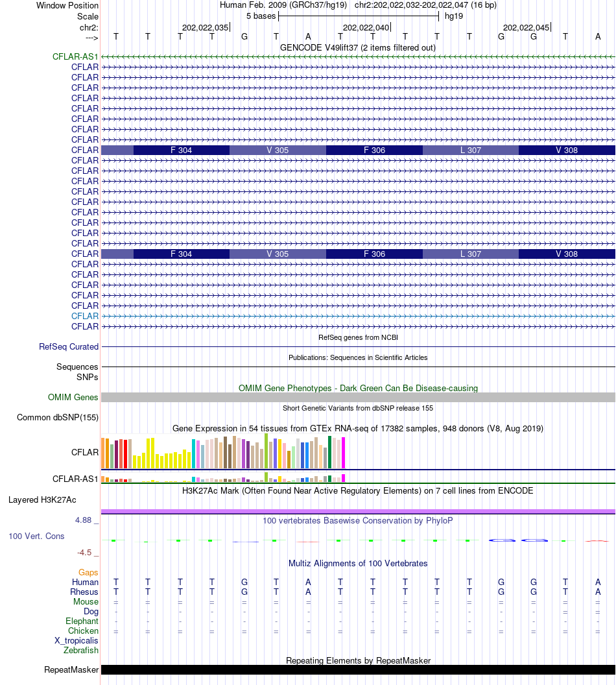Open the Common dbSNP(155) track label
Screen dimensions: 616x685
coord(58,417)
